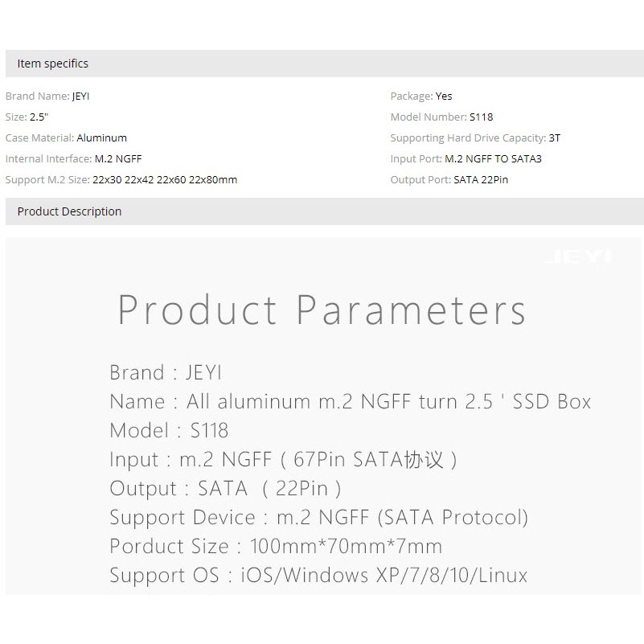Click the Package Yes specification
The height and width of the screenshot is (644, 644).
click(444, 96)
